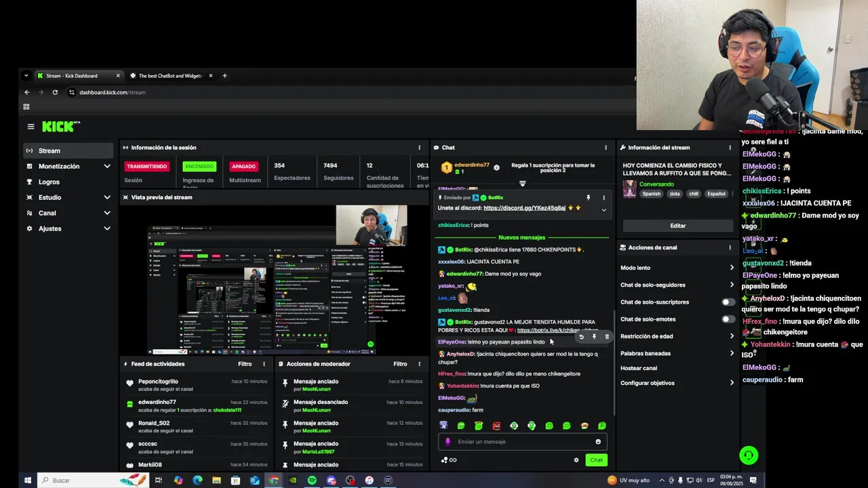
Task: Open Acciones de moderador options menu
Action: coord(419,364)
